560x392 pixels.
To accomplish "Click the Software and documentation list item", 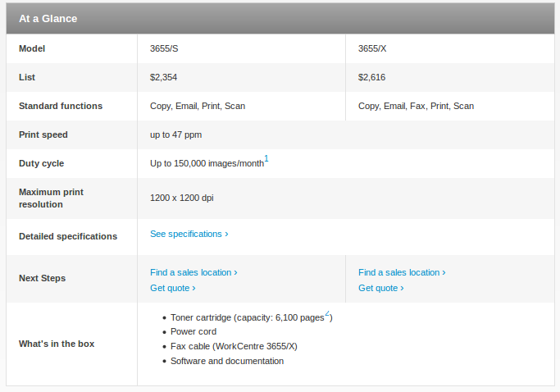I will (x=227, y=361).
